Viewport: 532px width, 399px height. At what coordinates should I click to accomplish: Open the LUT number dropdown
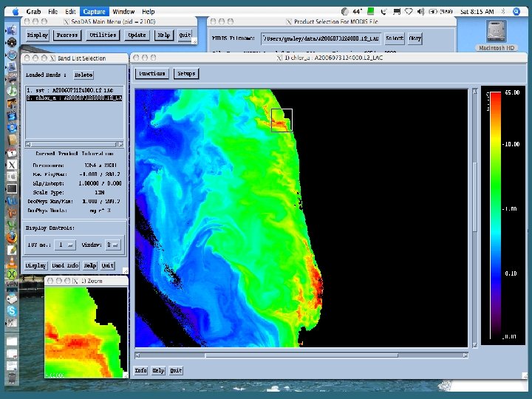pyautogui.click(x=65, y=245)
